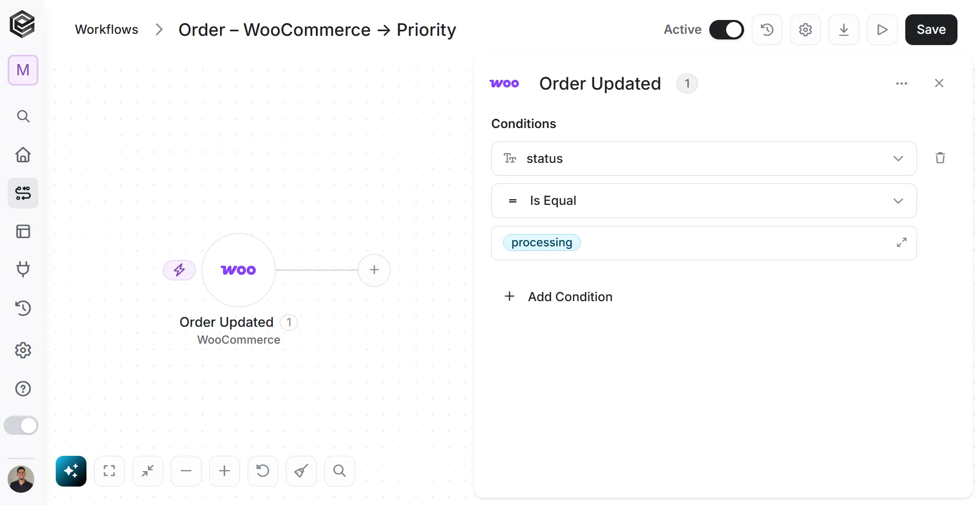Add a new condition
Screen dimensions: 980x505
pyautogui.click(x=558, y=297)
